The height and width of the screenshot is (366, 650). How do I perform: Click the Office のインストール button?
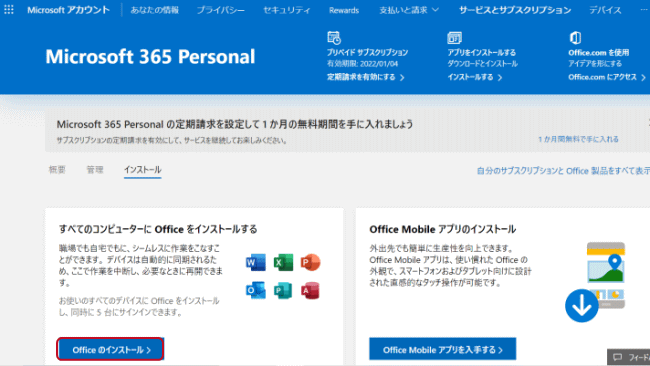click(110, 349)
